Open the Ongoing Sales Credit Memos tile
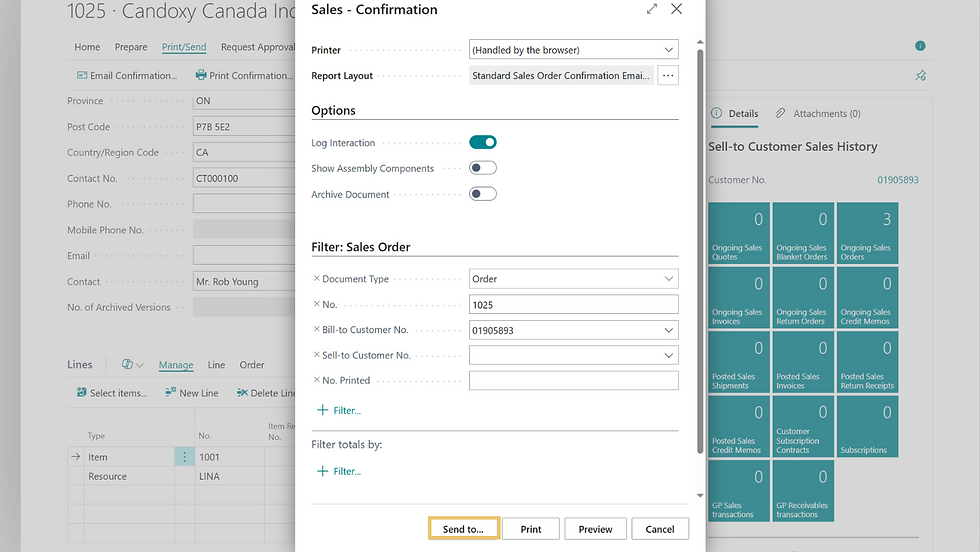The height and width of the screenshot is (552, 980). 868,298
